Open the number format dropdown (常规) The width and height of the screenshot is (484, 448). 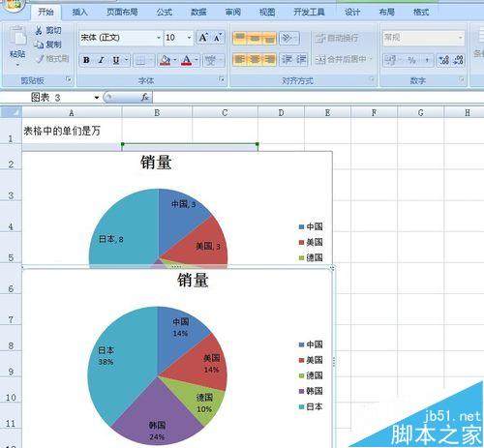461,38
